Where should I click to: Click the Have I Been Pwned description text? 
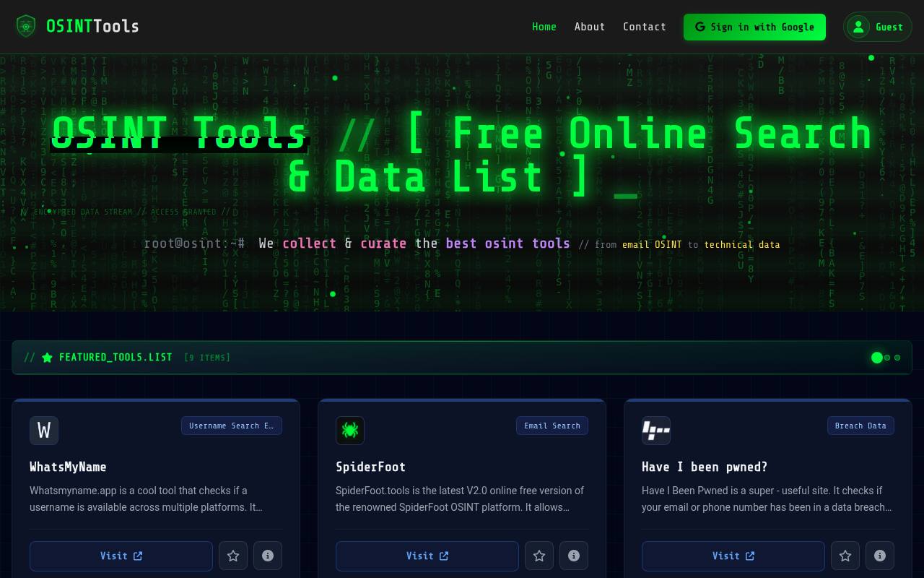tap(767, 499)
